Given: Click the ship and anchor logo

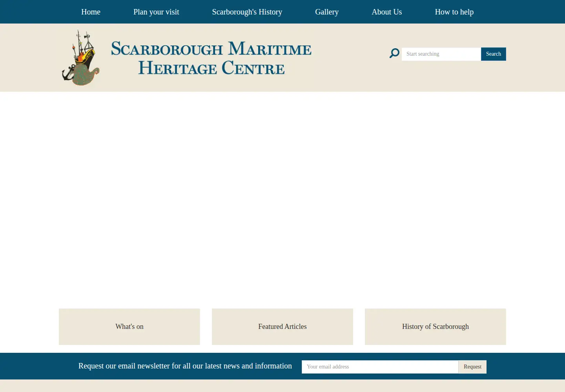Looking at the screenshot, I should [81, 58].
